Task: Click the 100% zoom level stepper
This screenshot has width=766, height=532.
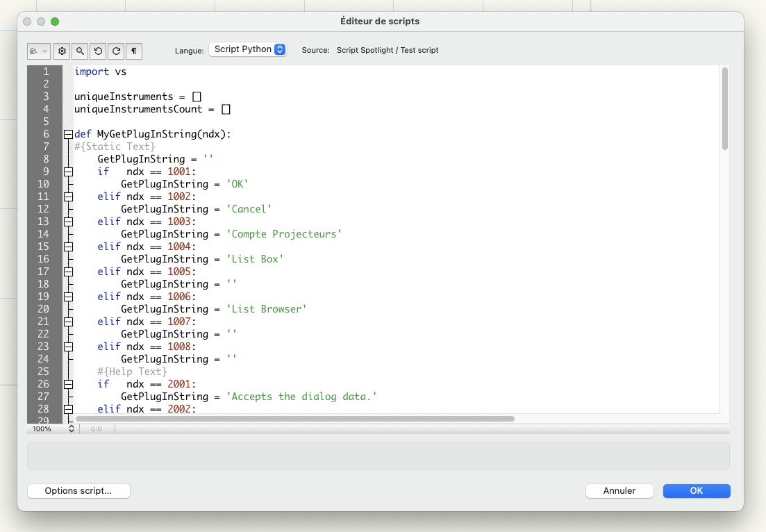Action: (71, 429)
